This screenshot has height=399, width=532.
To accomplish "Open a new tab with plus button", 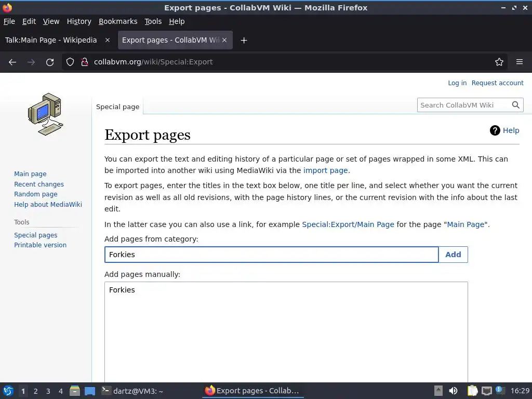I will coord(244,41).
